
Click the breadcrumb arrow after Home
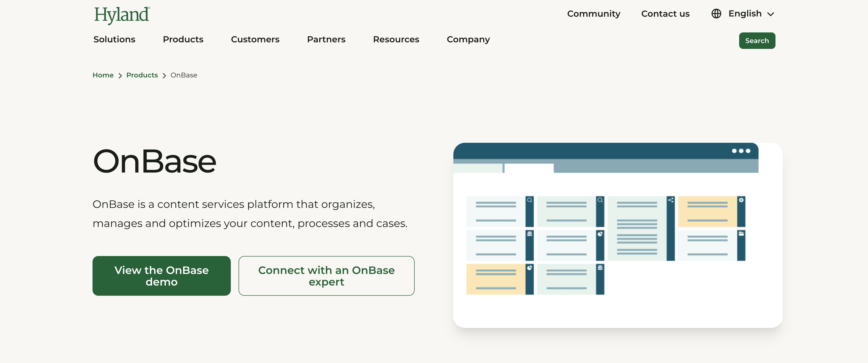(x=120, y=76)
